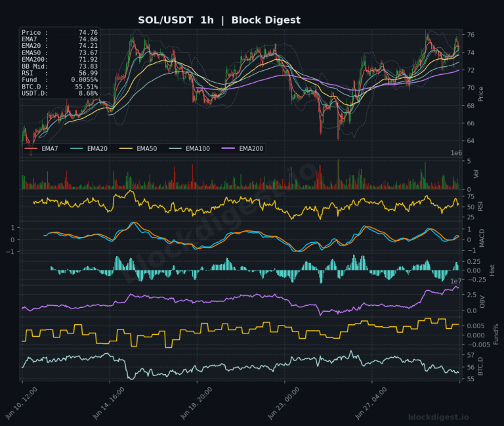Click the 'OBV' panel axis label
Viewport: 504px width, 426px height.
tap(482, 302)
